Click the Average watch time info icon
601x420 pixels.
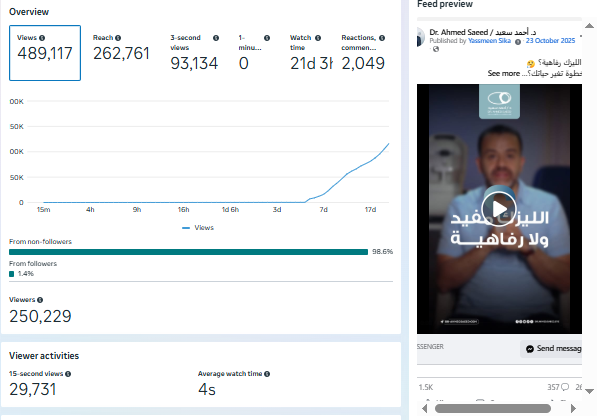tap(266, 373)
